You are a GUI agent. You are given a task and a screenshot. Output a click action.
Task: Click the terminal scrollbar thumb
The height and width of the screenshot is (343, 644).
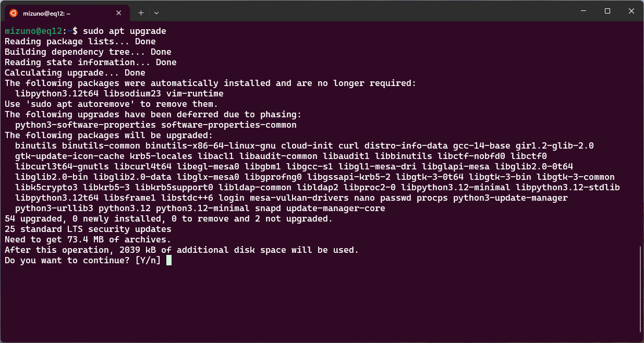[640, 288]
